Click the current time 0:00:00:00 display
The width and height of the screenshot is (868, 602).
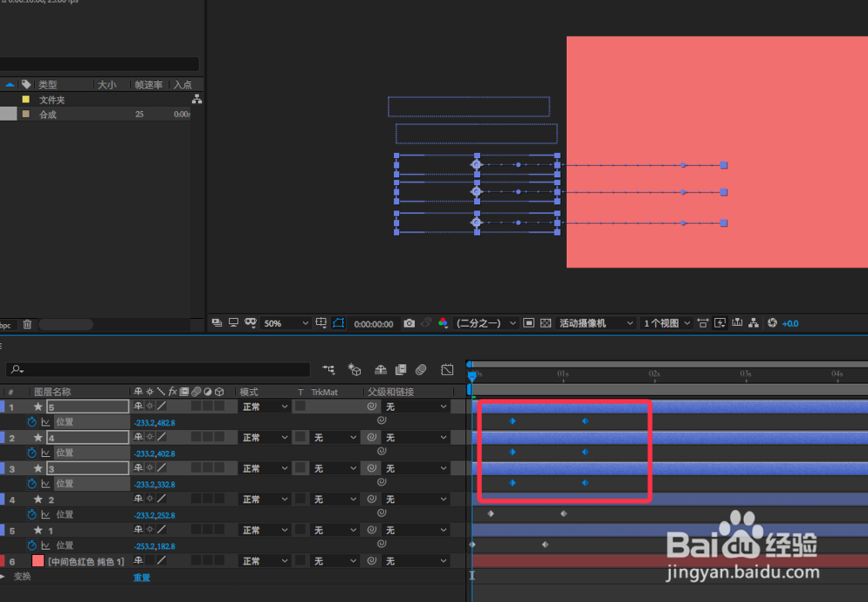tap(373, 324)
